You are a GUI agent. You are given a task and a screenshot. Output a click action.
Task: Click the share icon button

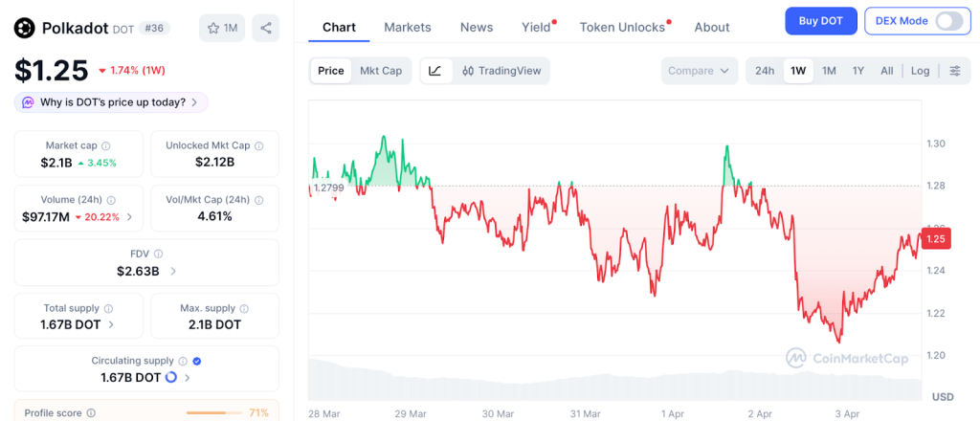[x=265, y=28]
